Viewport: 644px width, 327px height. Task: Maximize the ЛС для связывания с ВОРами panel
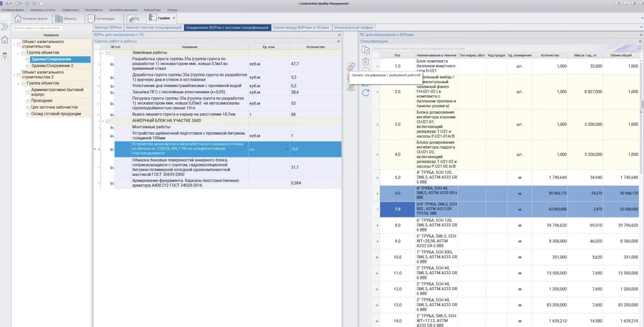(x=641, y=35)
